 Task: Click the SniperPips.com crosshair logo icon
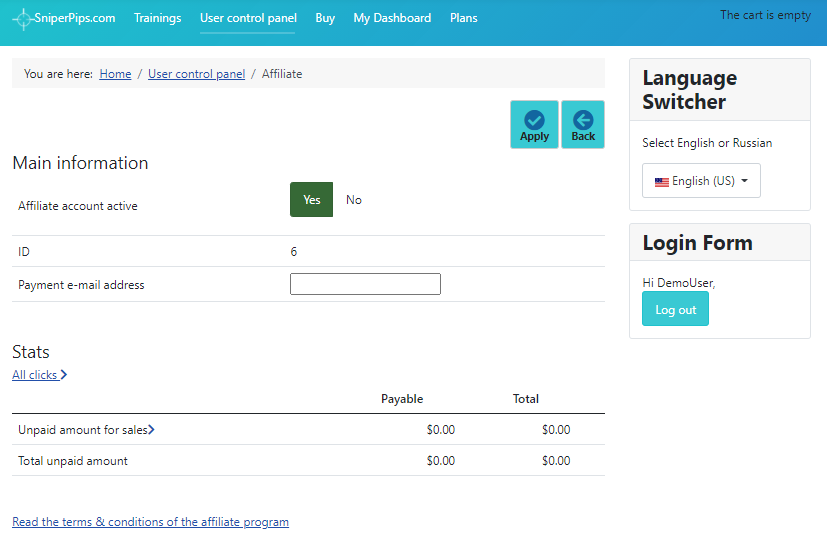click(23, 19)
